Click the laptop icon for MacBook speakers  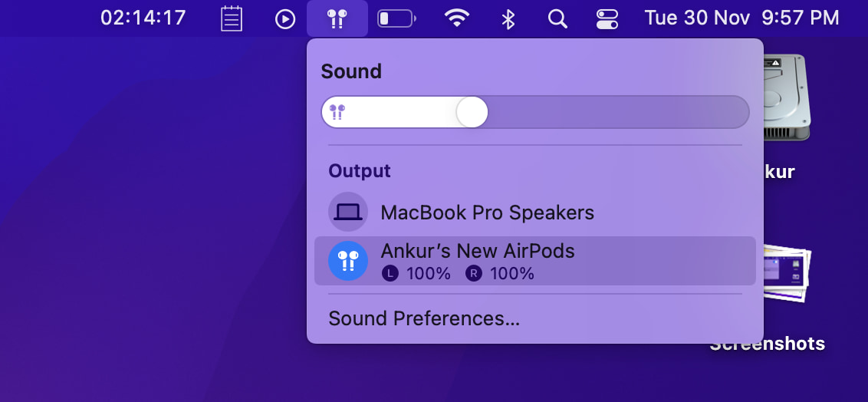(348, 212)
